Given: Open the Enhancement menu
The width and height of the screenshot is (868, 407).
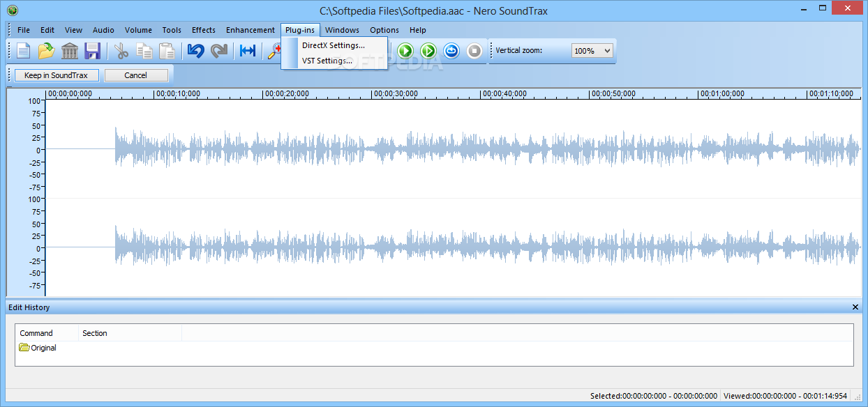Looking at the screenshot, I should (x=250, y=30).
